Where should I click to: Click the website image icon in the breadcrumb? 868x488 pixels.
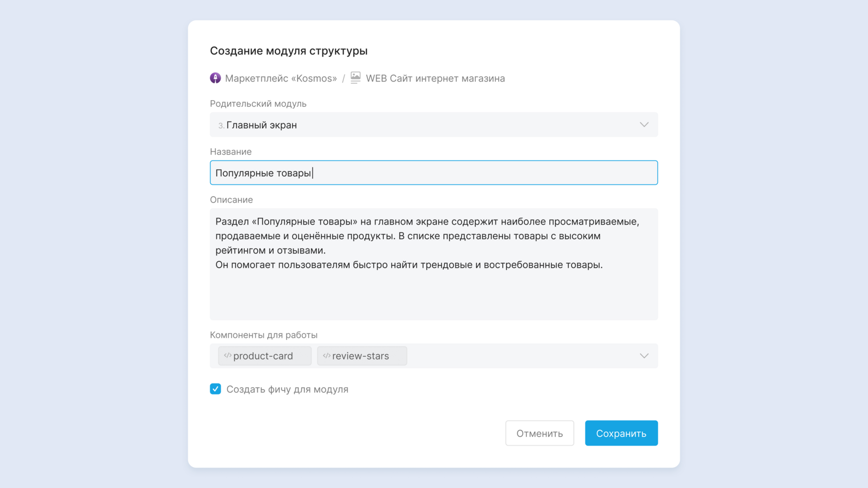(x=355, y=78)
